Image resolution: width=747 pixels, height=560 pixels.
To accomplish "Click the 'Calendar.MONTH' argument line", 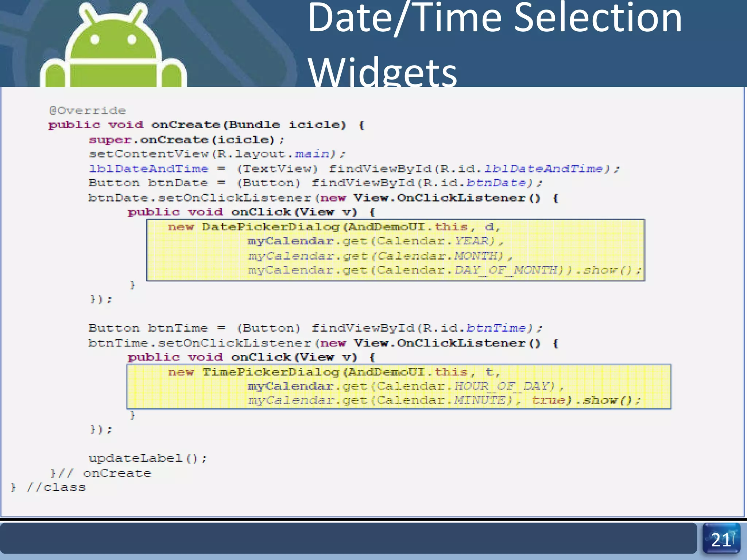I will pos(380,256).
